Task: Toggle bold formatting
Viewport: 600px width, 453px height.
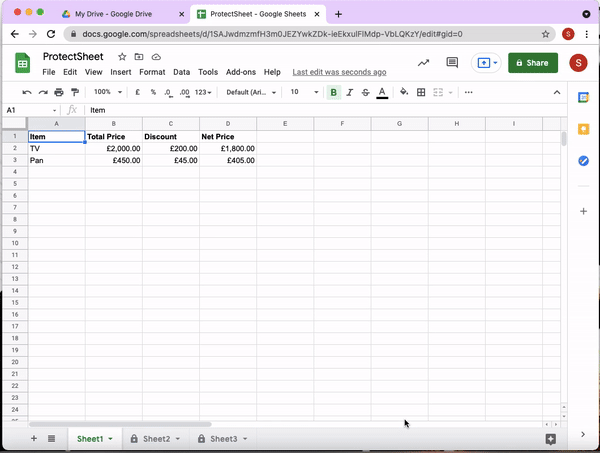Action: pos(333,92)
